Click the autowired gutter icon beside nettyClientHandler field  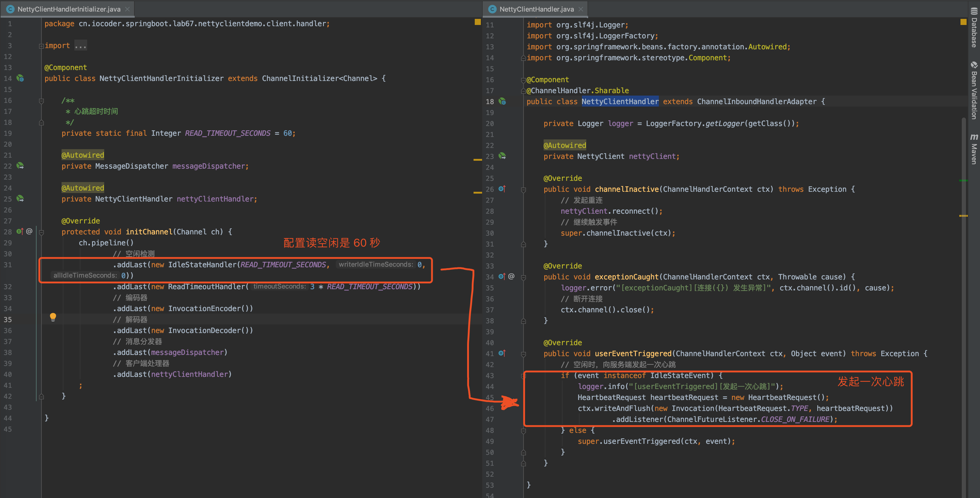(x=20, y=198)
